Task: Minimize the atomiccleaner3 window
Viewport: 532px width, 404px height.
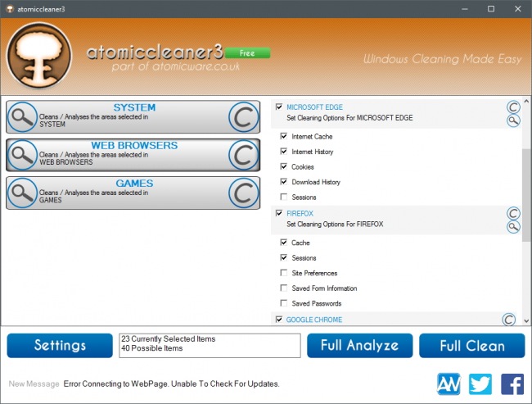Action: tap(465, 9)
